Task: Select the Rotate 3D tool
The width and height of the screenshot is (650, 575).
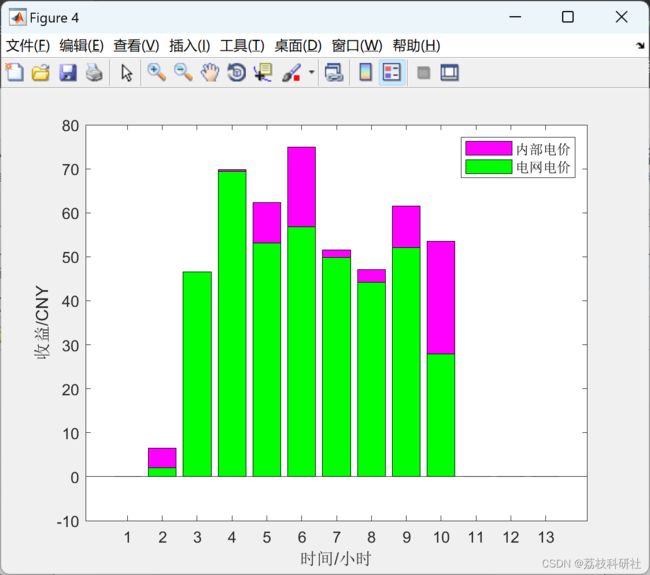Action: (237, 73)
